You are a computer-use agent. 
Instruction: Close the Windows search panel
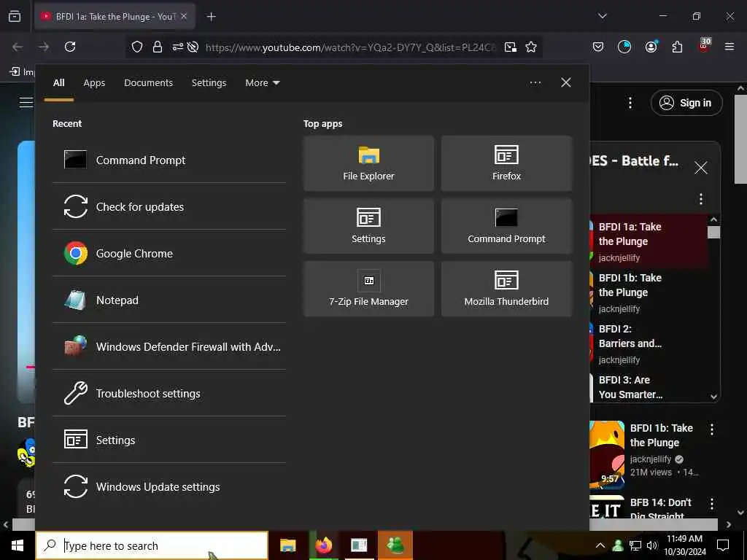pyautogui.click(x=566, y=83)
